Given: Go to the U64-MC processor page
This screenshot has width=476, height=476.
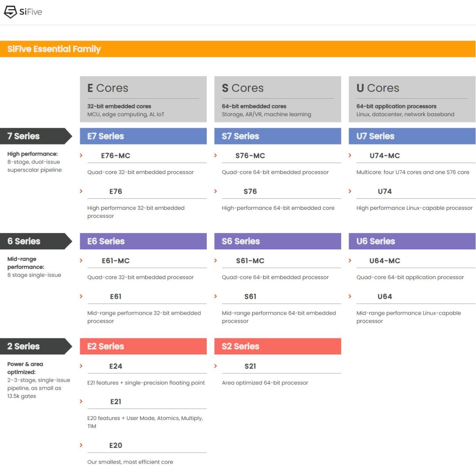Looking at the screenshot, I should coord(384,261).
